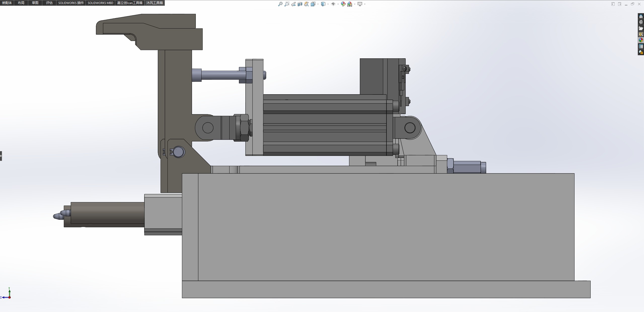Click the View Settings monitor icon
This screenshot has height=312, width=644.
click(x=360, y=4)
